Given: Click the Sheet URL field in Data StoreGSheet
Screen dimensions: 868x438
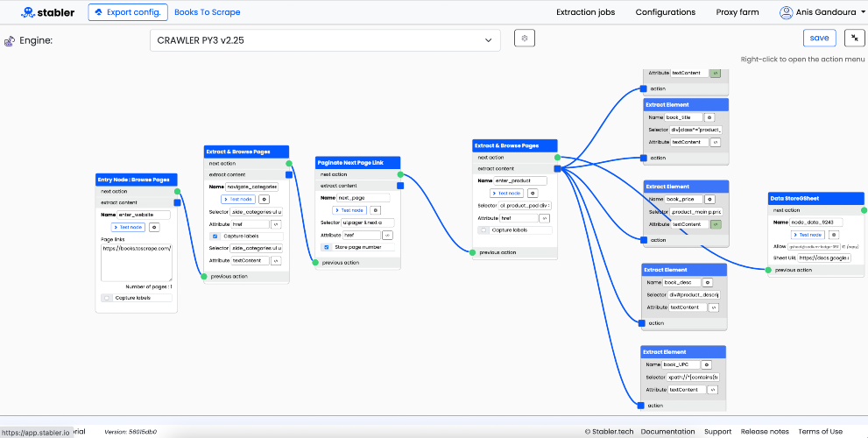Looking at the screenshot, I should point(824,258).
